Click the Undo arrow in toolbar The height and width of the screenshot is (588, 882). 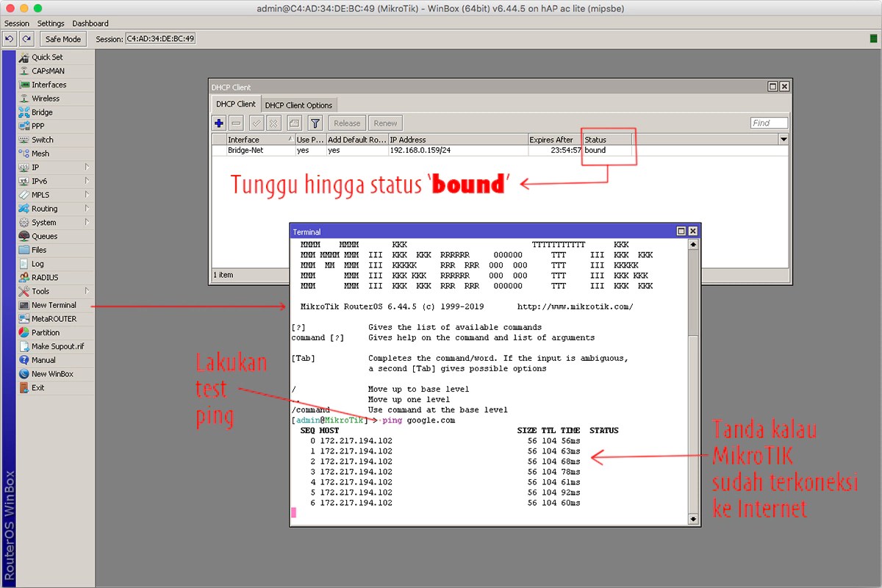[10, 39]
